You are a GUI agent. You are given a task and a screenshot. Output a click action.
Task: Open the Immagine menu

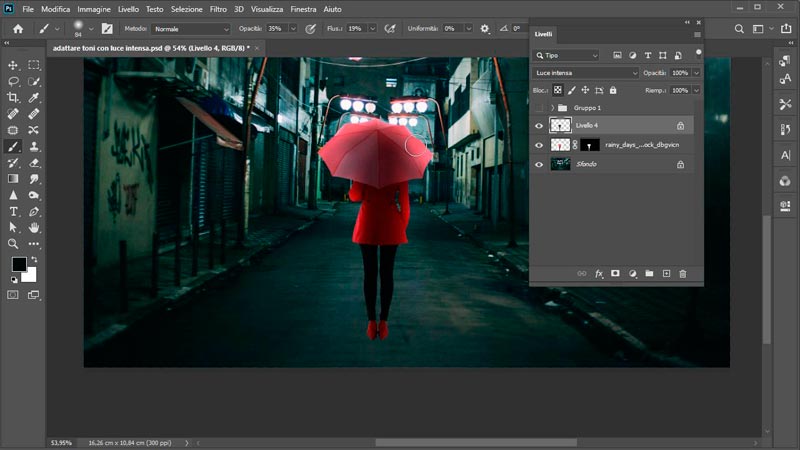pos(94,9)
